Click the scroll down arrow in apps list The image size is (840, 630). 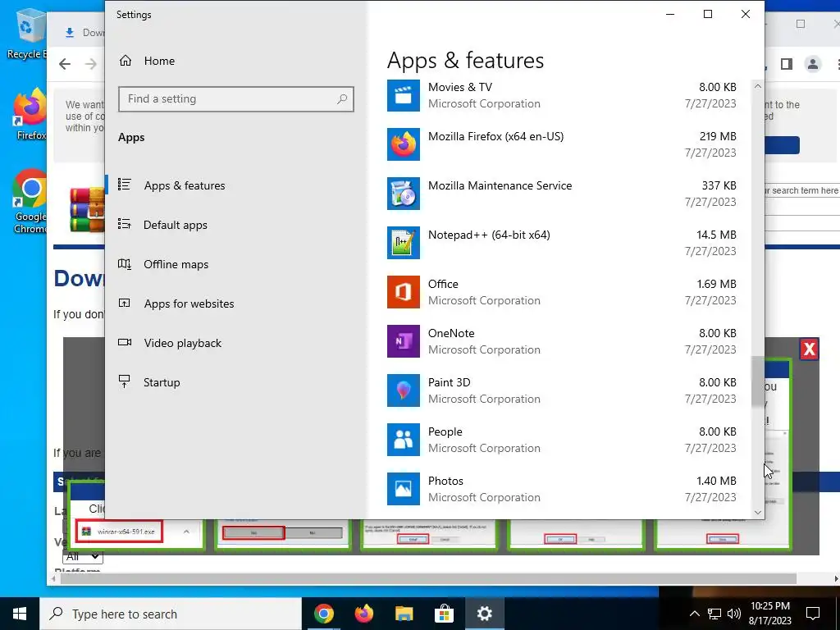[757, 512]
